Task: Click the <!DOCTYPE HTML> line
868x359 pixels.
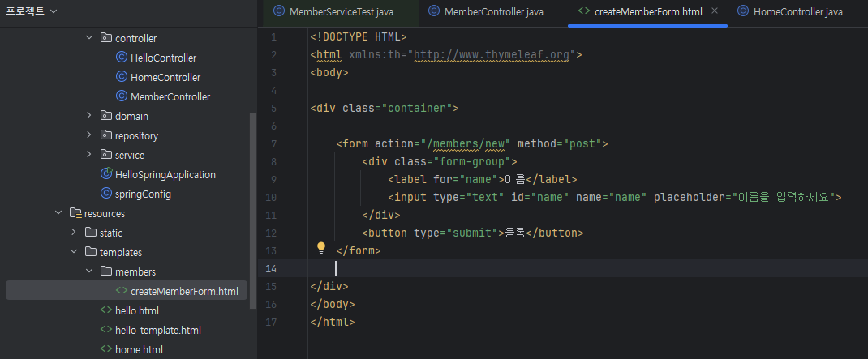Action: [359, 37]
